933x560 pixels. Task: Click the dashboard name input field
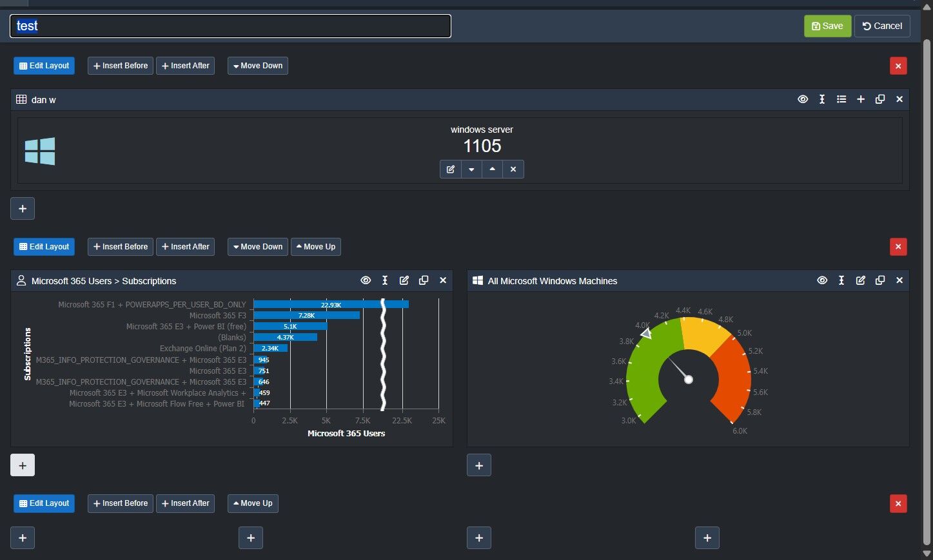230,26
